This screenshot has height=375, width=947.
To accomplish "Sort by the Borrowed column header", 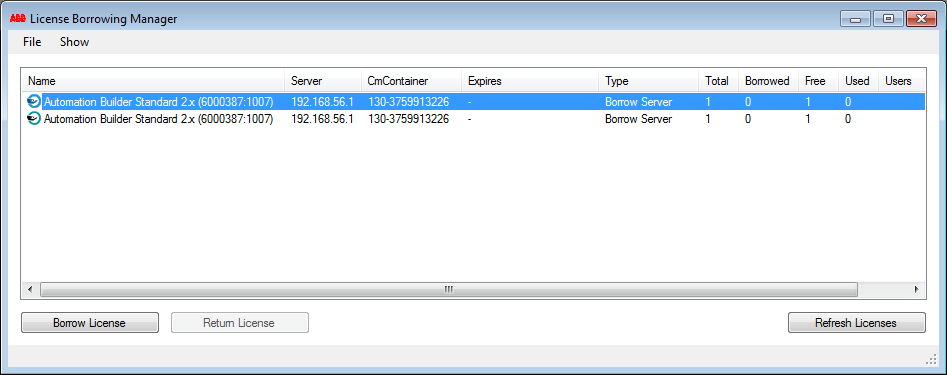I will (768, 81).
